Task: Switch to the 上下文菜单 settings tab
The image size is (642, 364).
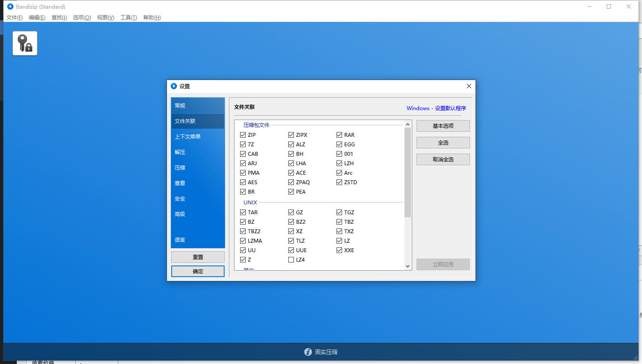Action: (188, 137)
